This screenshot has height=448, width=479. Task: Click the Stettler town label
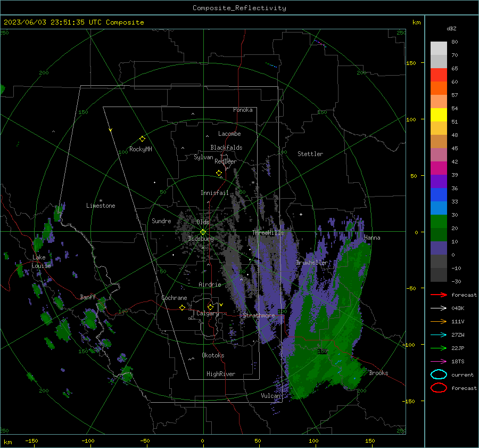(x=310, y=154)
